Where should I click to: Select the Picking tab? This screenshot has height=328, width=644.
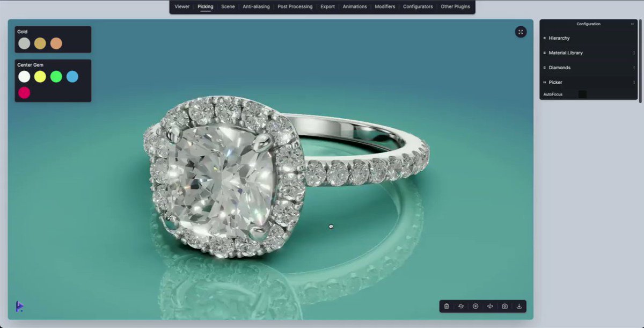205,7
